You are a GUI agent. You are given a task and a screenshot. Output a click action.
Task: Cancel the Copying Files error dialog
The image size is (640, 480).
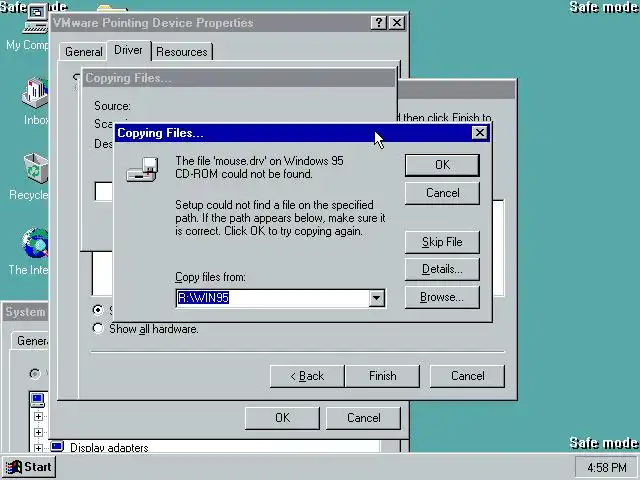(442, 193)
